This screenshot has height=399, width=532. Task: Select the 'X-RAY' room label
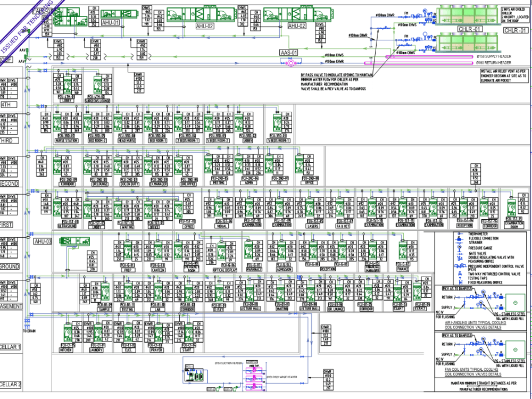coord(218,310)
